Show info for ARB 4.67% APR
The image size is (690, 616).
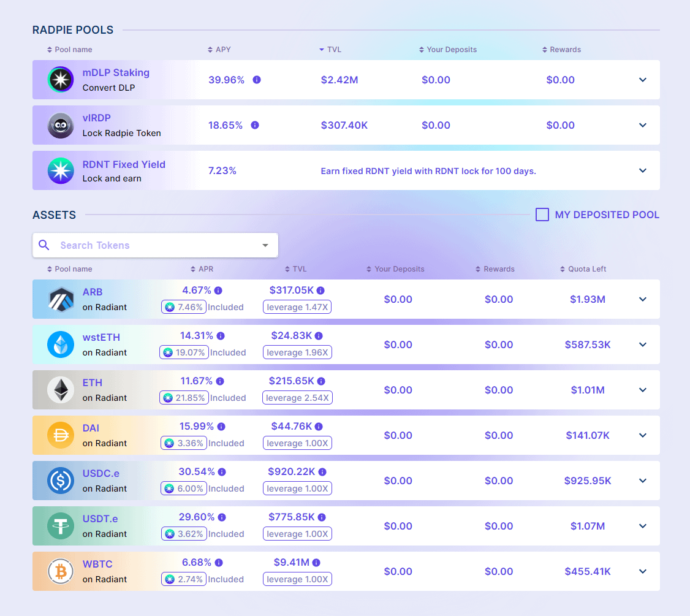[x=218, y=291]
